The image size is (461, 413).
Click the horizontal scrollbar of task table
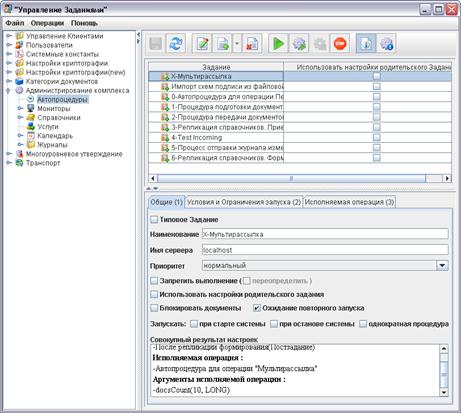point(291,178)
